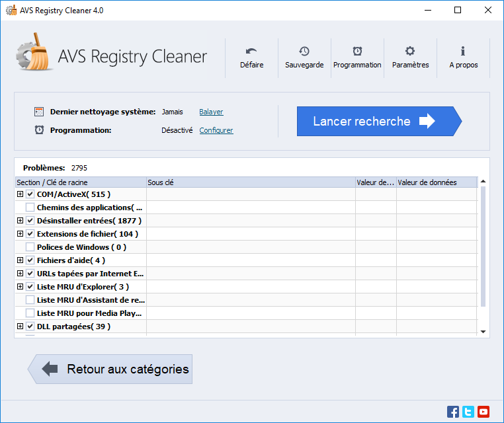Uncheck URLs tapées par Internet checkbox
504x423 pixels.
[x=30, y=274]
